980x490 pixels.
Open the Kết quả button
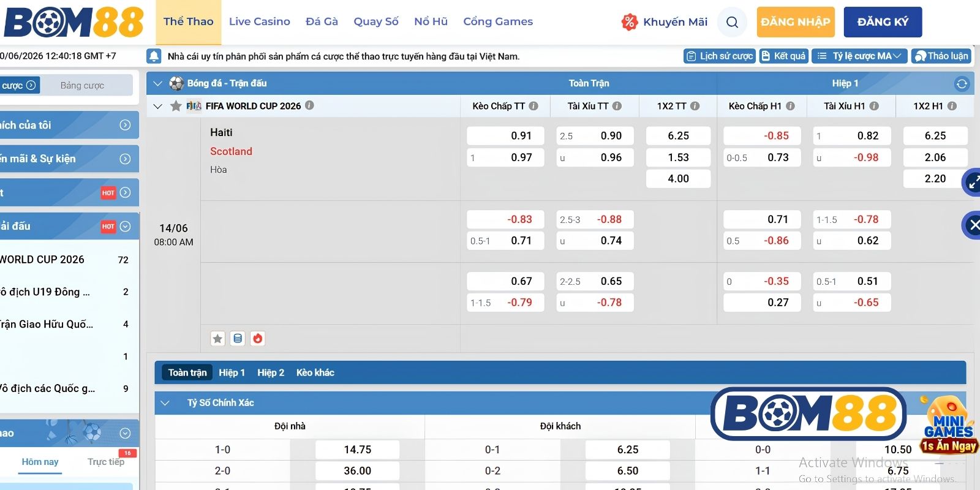click(783, 56)
